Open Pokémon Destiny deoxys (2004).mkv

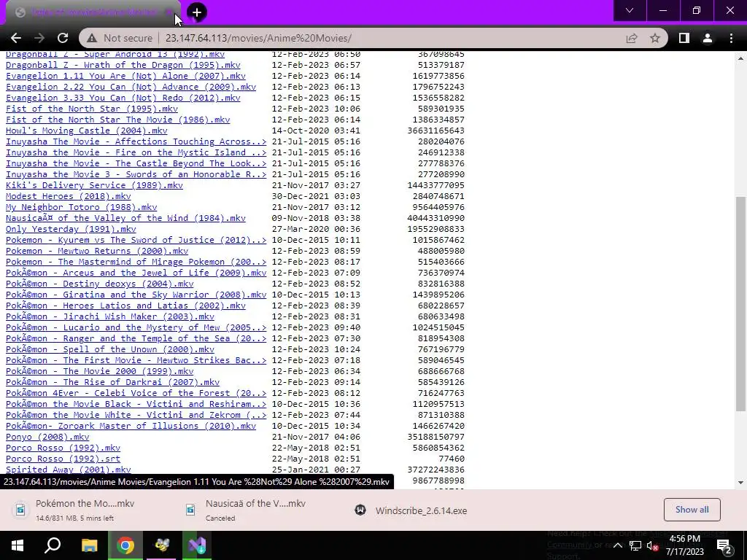(x=99, y=284)
